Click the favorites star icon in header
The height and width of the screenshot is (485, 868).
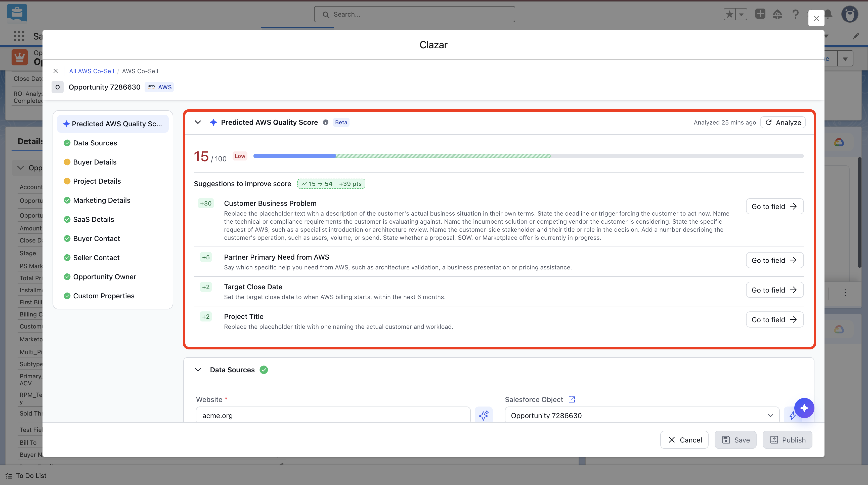point(730,14)
